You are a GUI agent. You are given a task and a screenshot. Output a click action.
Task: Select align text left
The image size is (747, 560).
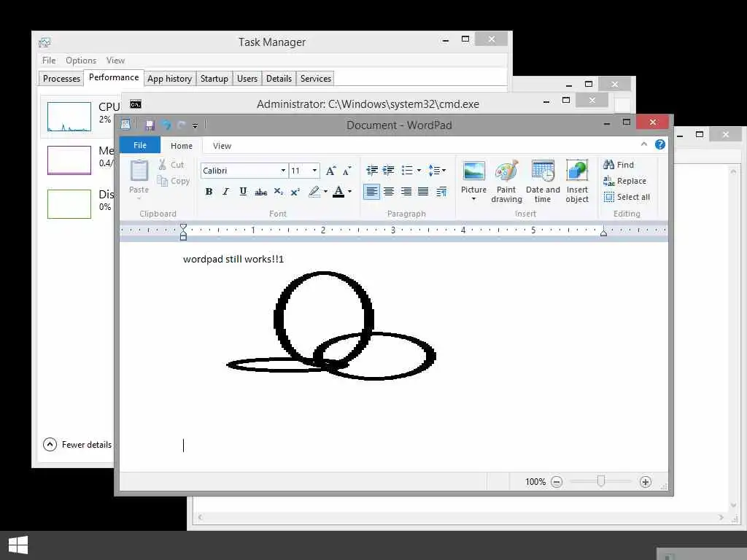(371, 192)
